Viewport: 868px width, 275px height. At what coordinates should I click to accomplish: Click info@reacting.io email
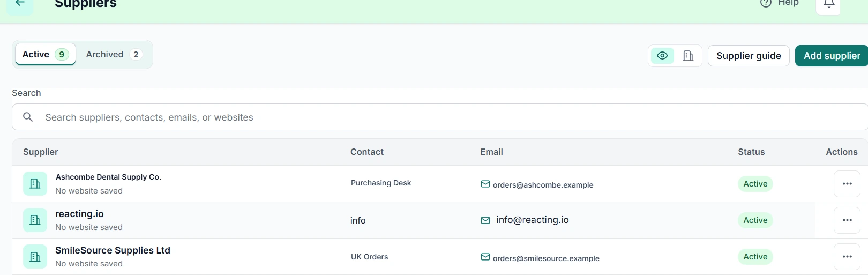coord(533,220)
